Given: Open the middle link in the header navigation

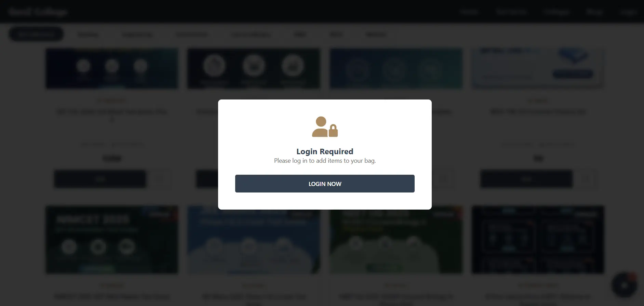Looking at the screenshot, I should (x=557, y=12).
